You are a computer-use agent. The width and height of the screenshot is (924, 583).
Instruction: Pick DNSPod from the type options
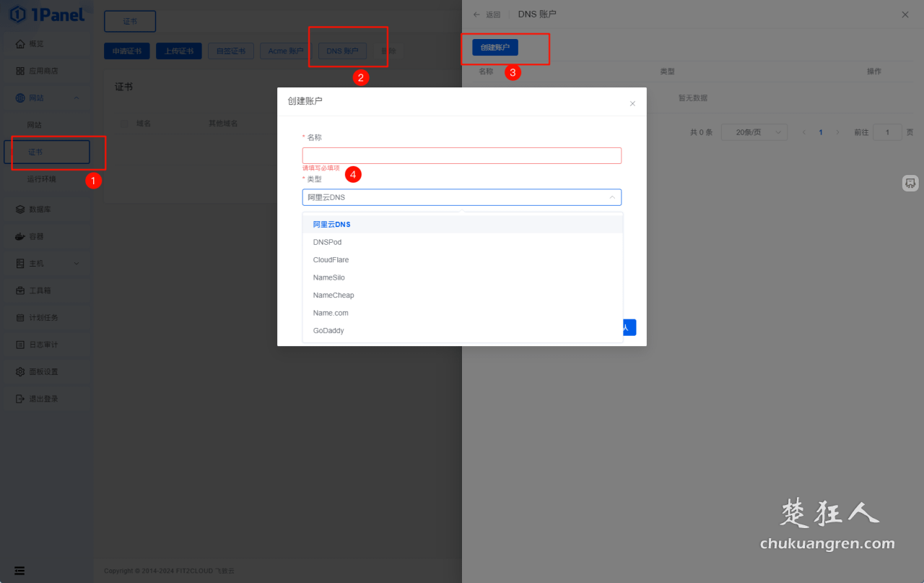coord(327,242)
